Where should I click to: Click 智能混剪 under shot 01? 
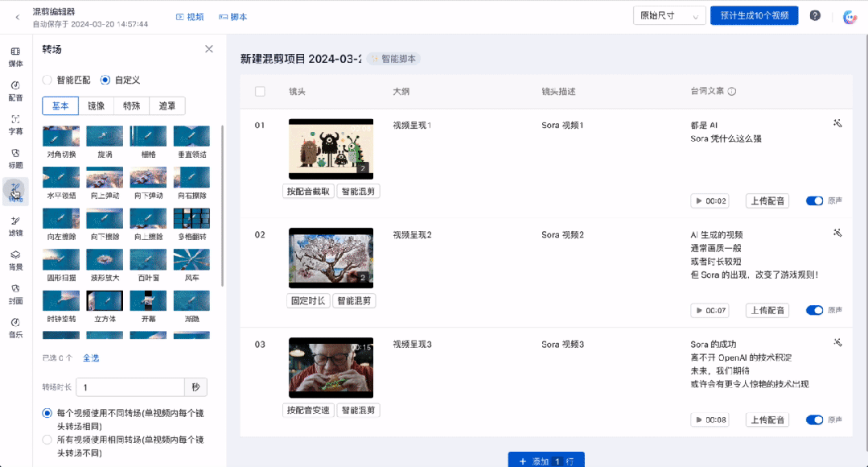(358, 192)
